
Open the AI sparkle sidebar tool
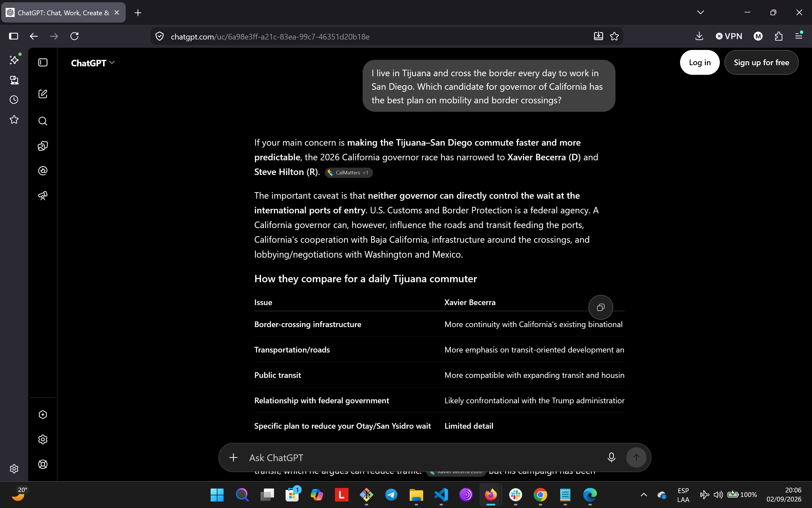point(14,60)
